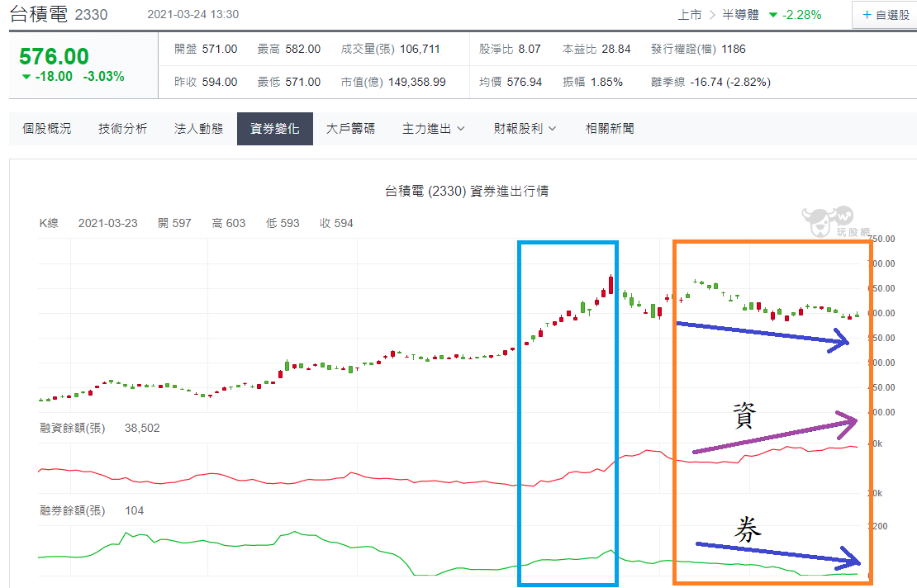The width and height of the screenshot is (917, 588).
Task: Click the stock name 台積電 2330
Action: (59, 14)
